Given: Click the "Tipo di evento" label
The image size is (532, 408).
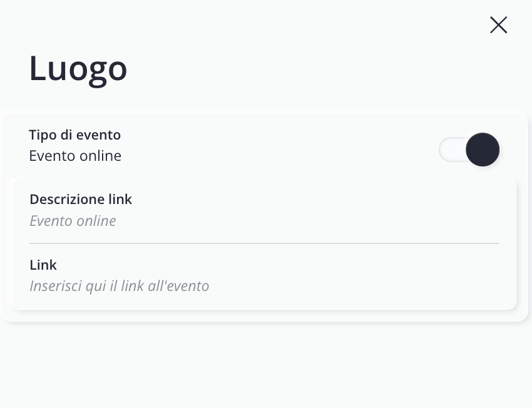Looking at the screenshot, I should click(x=74, y=135).
